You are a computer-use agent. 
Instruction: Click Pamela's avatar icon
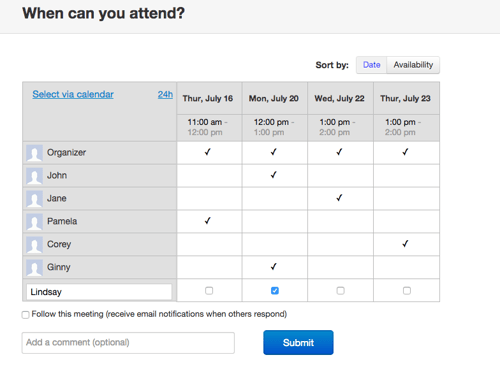pyautogui.click(x=34, y=222)
